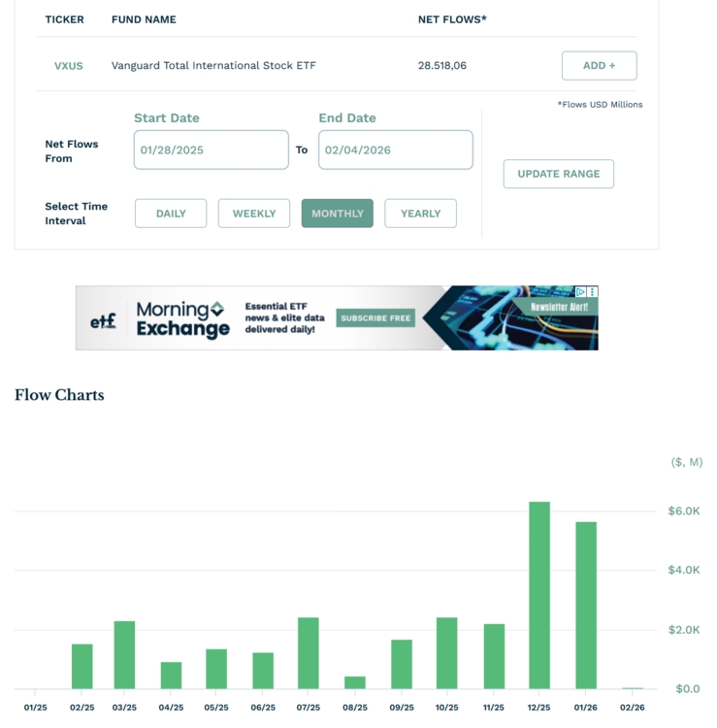This screenshot has width=717, height=728.
Task: Click the End Date field showing 02/04/2026
Action: (396, 149)
